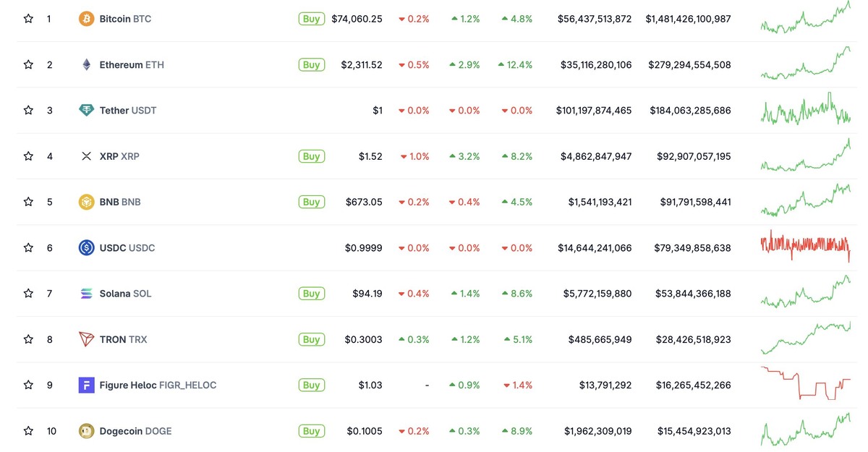Click the Buy button for Ethereum
The height and width of the screenshot is (452, 868).
(311, 64)
